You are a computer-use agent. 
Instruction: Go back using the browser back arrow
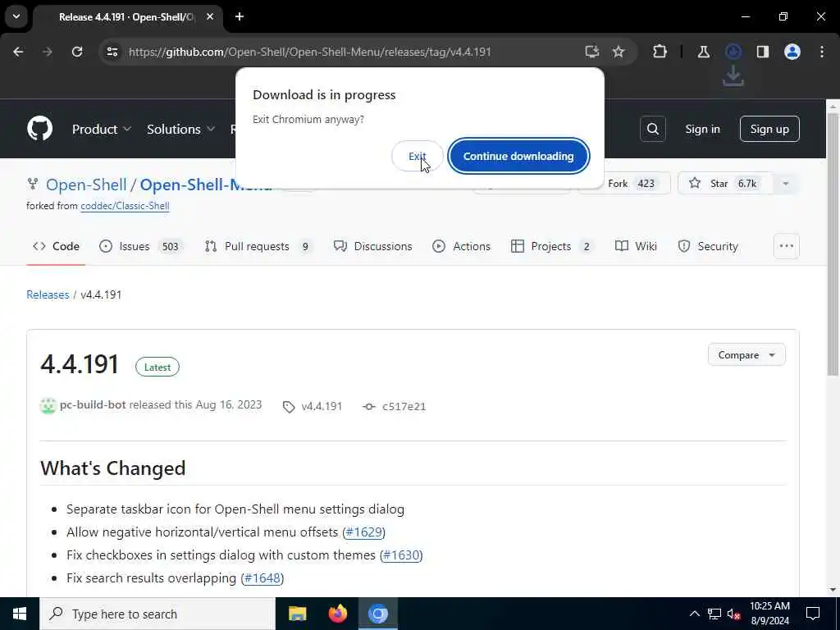coord(18,52)
